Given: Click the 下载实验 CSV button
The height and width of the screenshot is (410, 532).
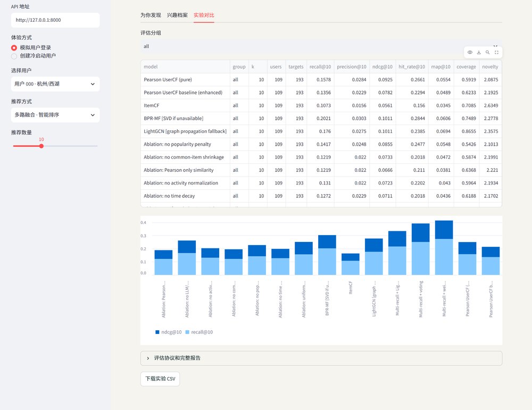Looking at the screenshot, I should pyautogui.click(x=160, y=379).
